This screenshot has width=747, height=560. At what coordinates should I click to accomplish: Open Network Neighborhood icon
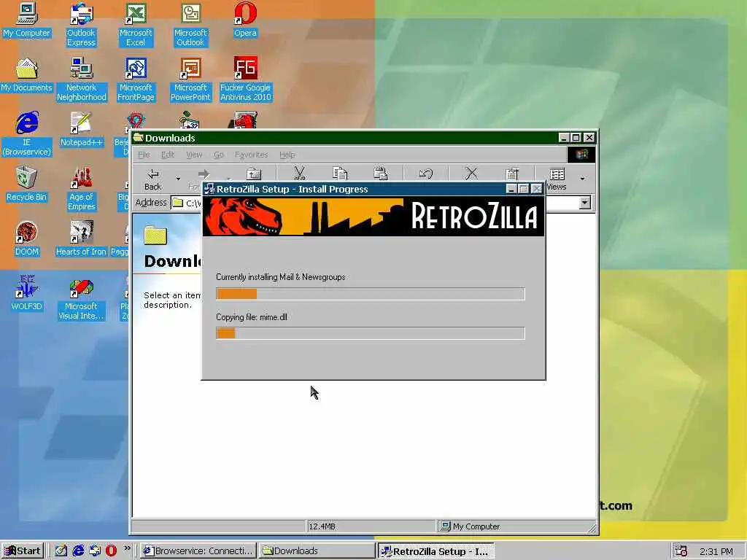pos(82,79)
